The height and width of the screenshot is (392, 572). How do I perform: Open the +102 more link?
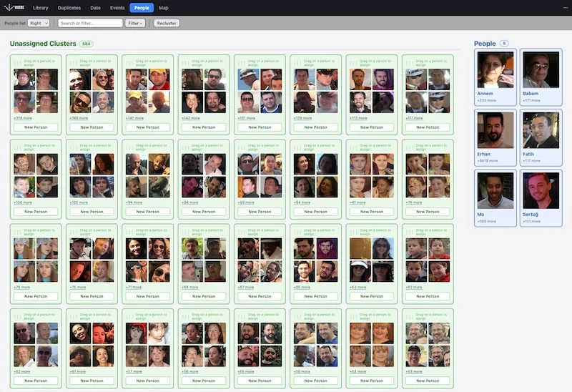(x=79, y=202)
